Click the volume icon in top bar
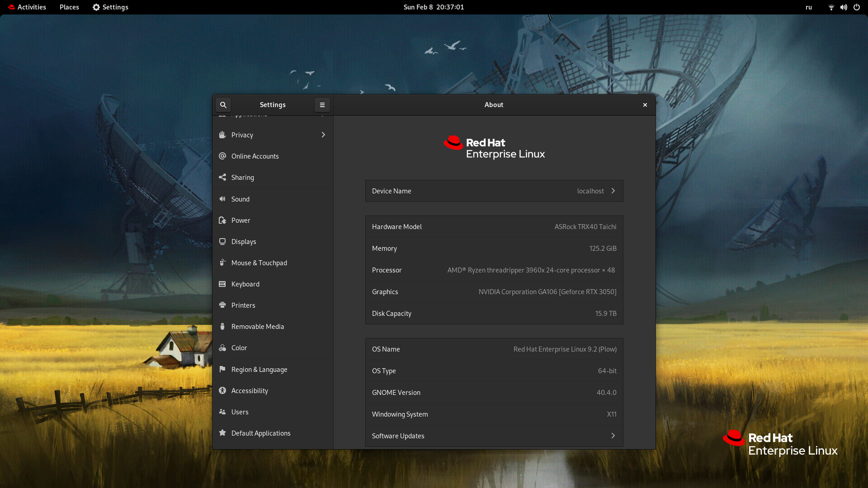Screen dimensions: 868x488 pyautogui.click(x=844, y=7)
